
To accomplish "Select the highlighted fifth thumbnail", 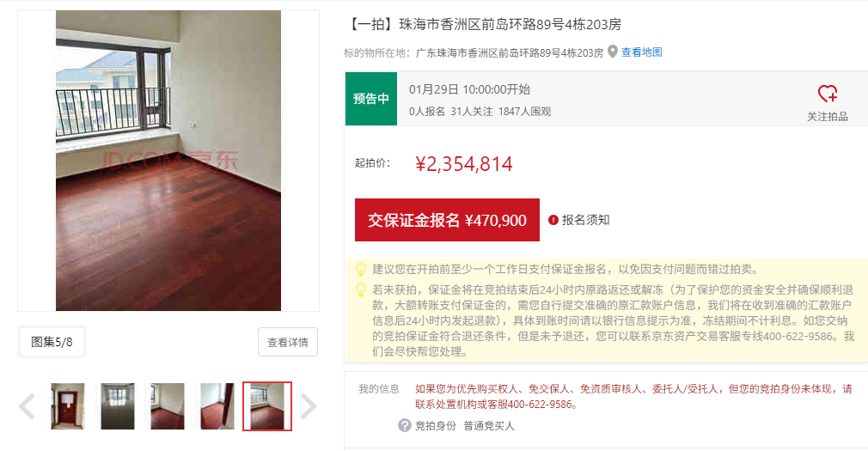I will click(266, 406).
